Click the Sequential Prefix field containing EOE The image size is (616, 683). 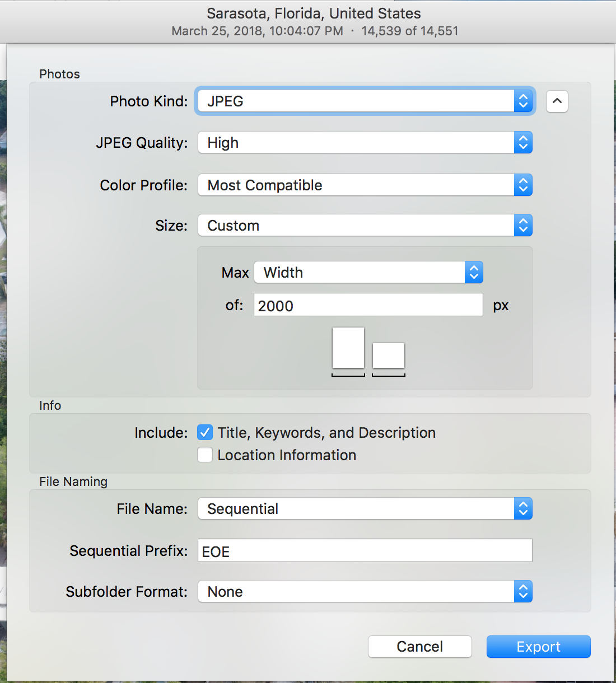[x=365, y=551]
